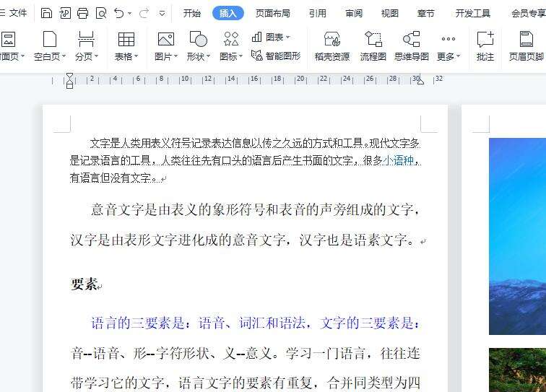Open the 审阅 tab
The height and width of the screenshot is (392, 546).
354,13
